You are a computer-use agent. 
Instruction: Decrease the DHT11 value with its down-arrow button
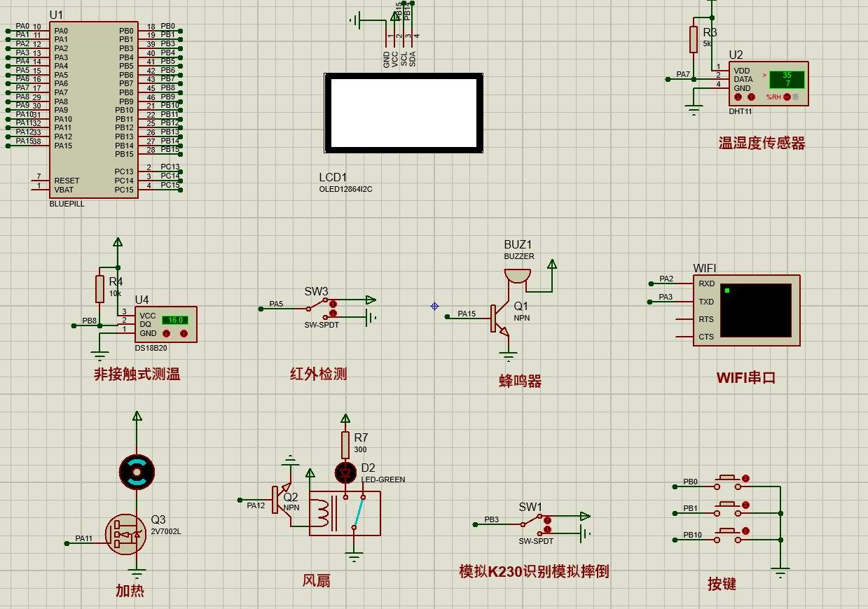pos(738,97)
